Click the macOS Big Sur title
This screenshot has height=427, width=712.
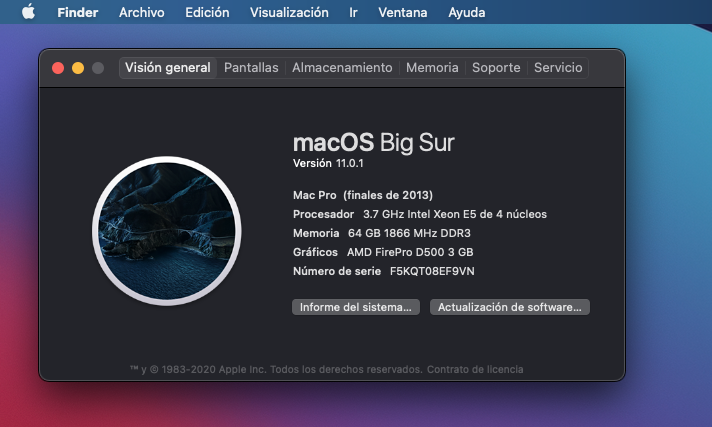(373, 143)
